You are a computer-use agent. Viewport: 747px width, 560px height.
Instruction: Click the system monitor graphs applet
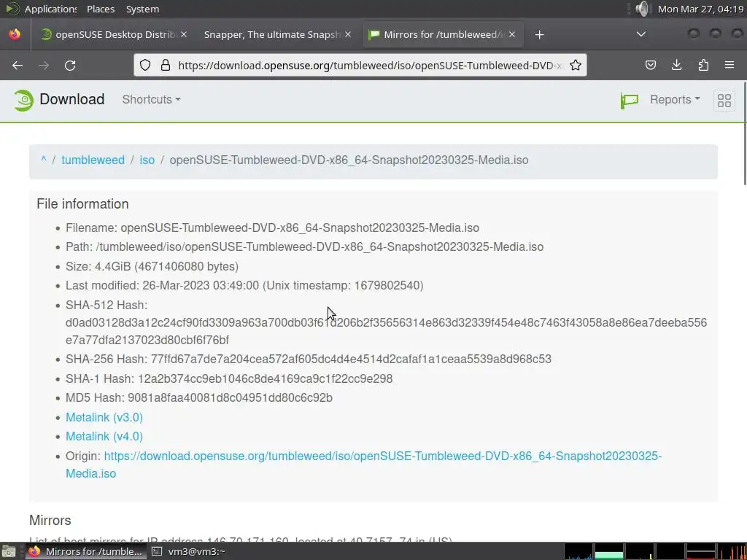click(655, 551)
